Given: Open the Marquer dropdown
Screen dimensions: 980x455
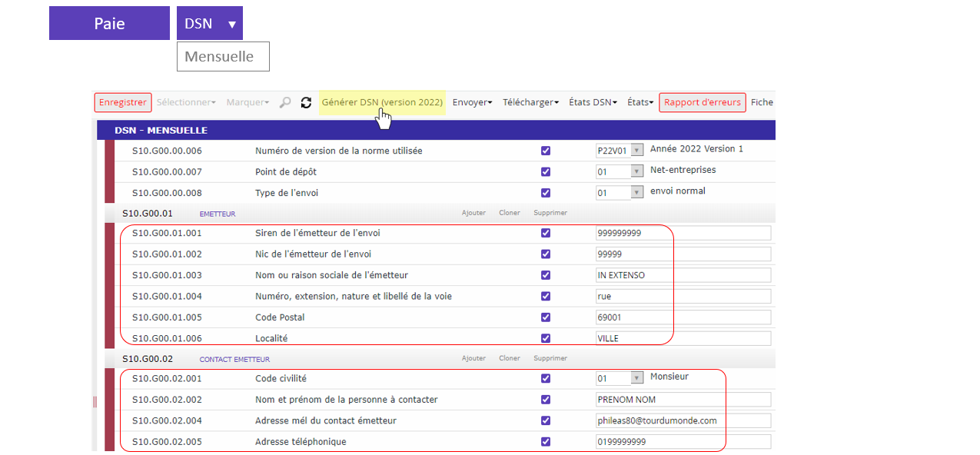Looking at the screenshot, I should pos(247,102).
